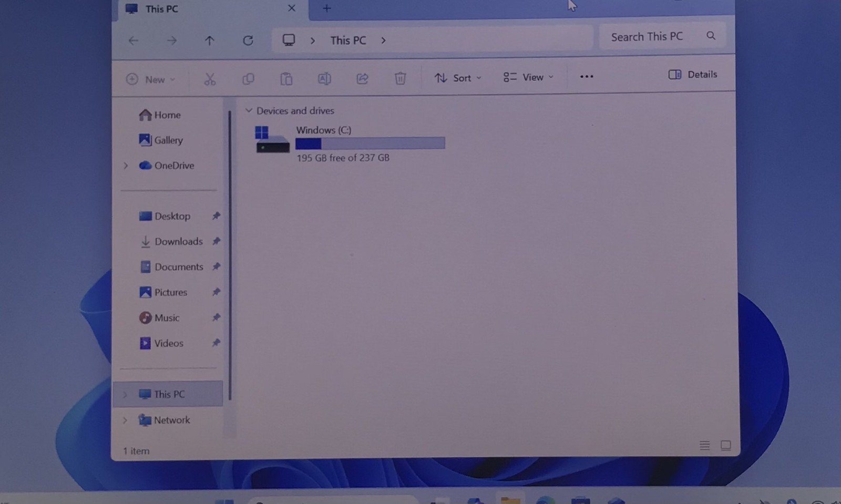Viewport: 841px width, 504px height.
Task: Click the pin icon beside Pictures
Action: click(x=216, y=292)
